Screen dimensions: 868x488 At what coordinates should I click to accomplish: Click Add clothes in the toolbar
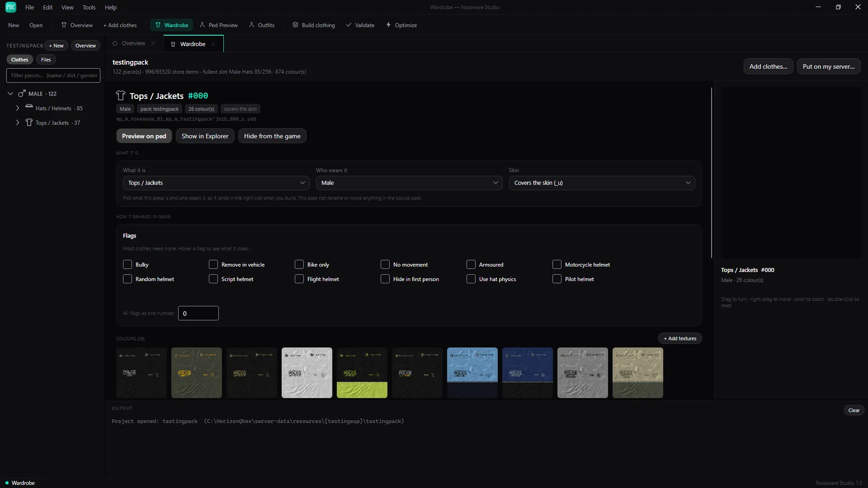click(120, 25)
